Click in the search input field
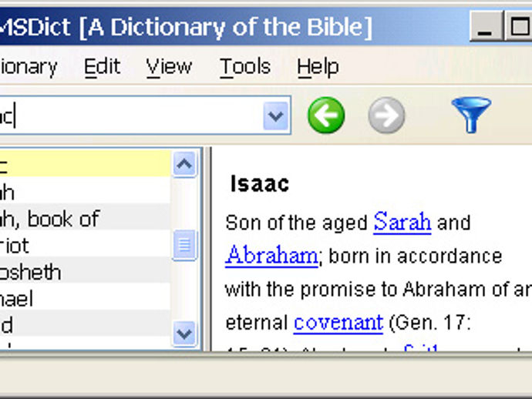This screenshot has height=399, width=532. 130,116
